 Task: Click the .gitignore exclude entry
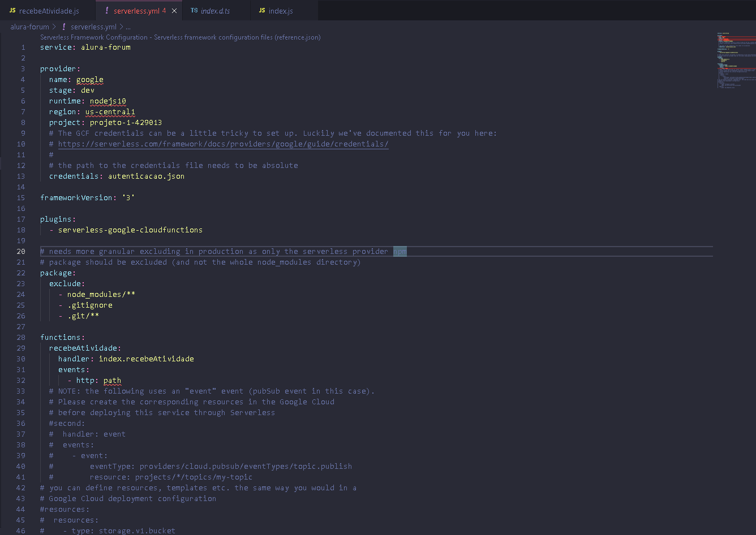click(x=90, y=305)
